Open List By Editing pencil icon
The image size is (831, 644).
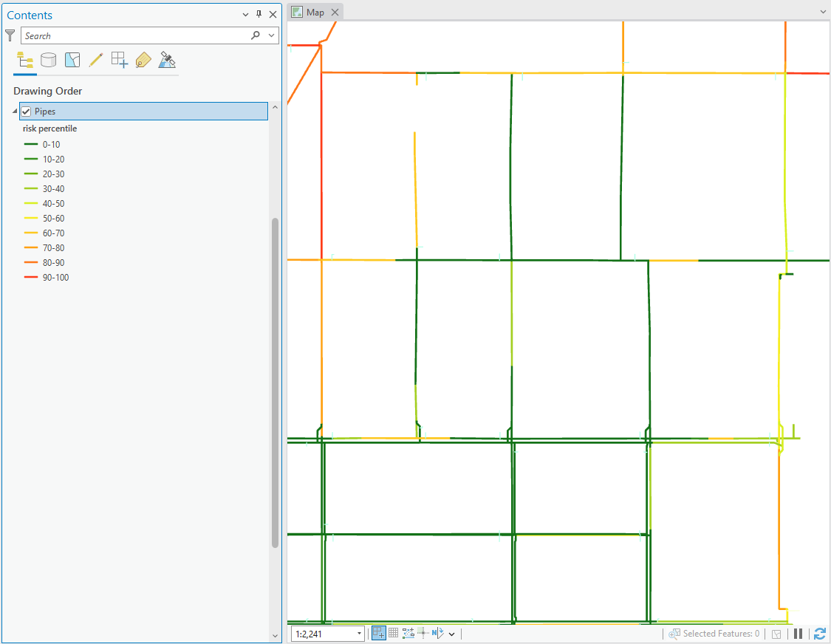(95, 61)
